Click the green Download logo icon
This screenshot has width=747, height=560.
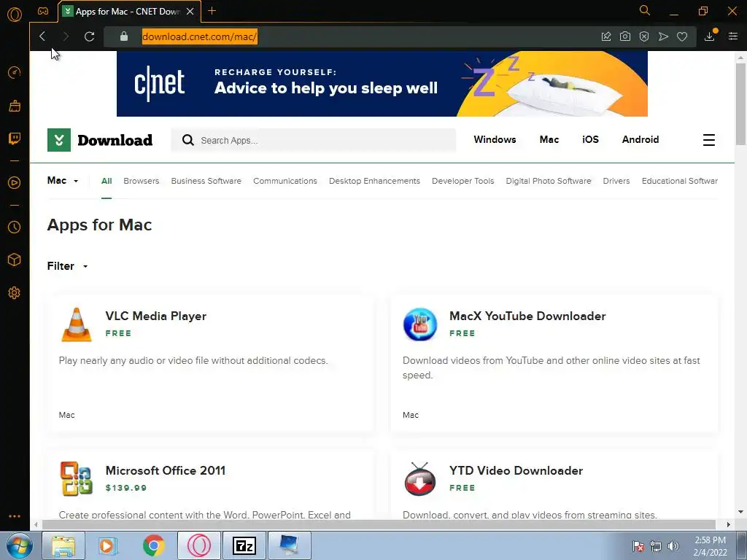tap(59, 140)
